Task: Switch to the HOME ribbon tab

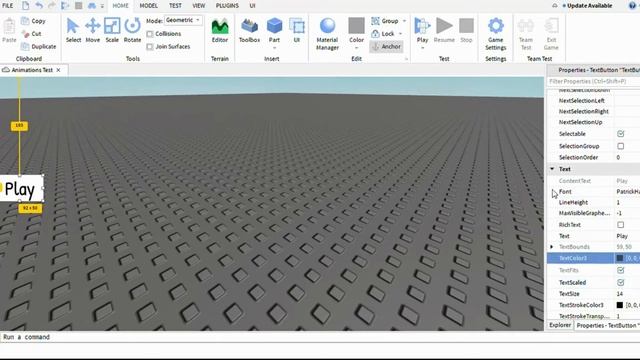Action: tap(120, 6)
